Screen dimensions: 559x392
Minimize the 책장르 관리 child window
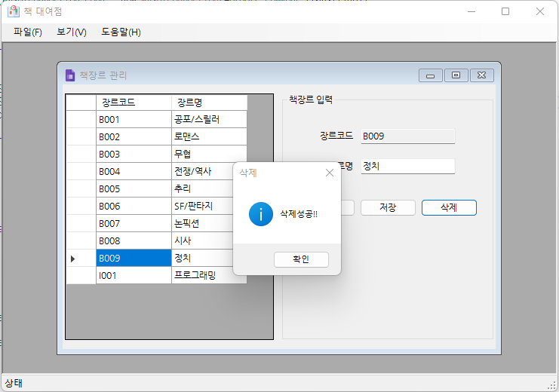tap(431, 75)
